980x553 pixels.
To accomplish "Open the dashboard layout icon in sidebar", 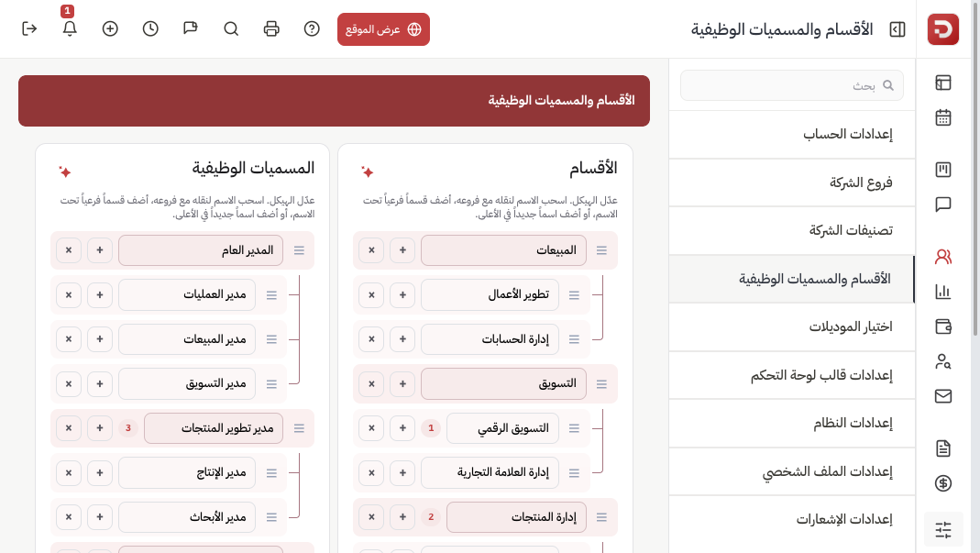I will (x=943, y=83).
